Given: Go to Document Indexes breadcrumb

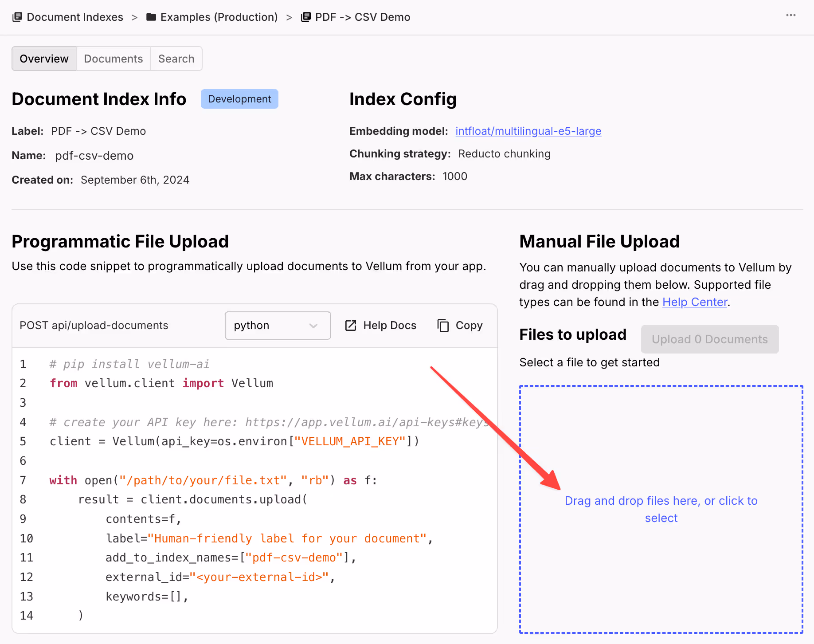Looking at the screenshot, I should tap(75, 17).
